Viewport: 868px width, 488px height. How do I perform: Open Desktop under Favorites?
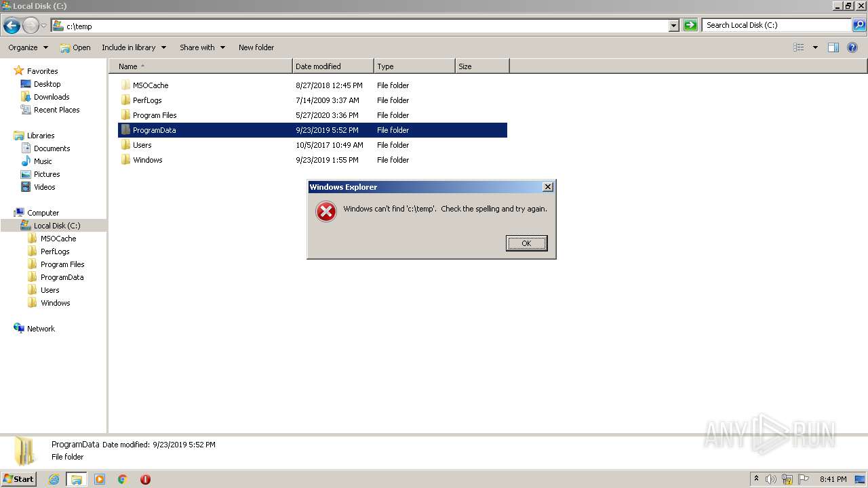[x=47, y=84]
